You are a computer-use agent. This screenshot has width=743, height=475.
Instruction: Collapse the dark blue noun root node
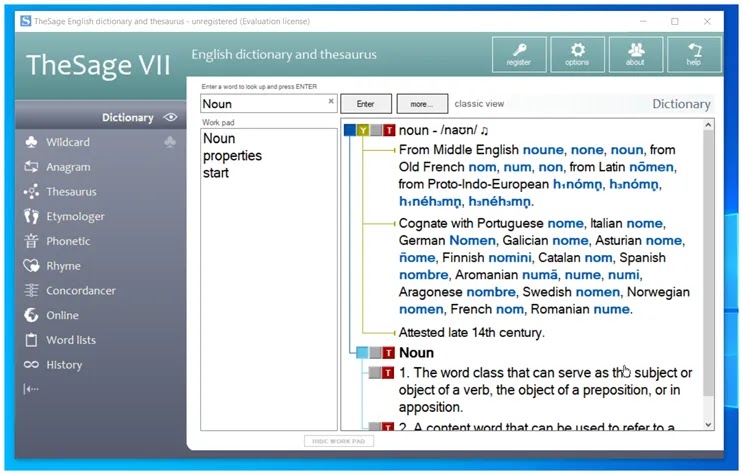click(350, 130)
